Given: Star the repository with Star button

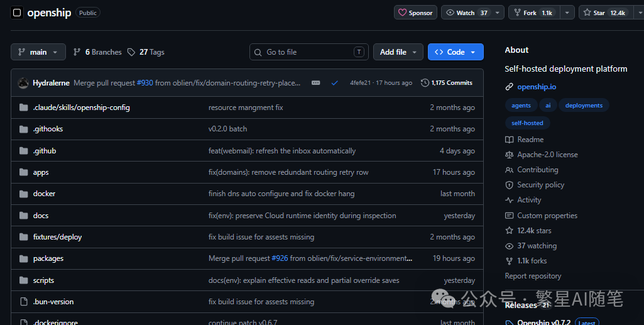Looking at the screenshot, I should point(606,13).
